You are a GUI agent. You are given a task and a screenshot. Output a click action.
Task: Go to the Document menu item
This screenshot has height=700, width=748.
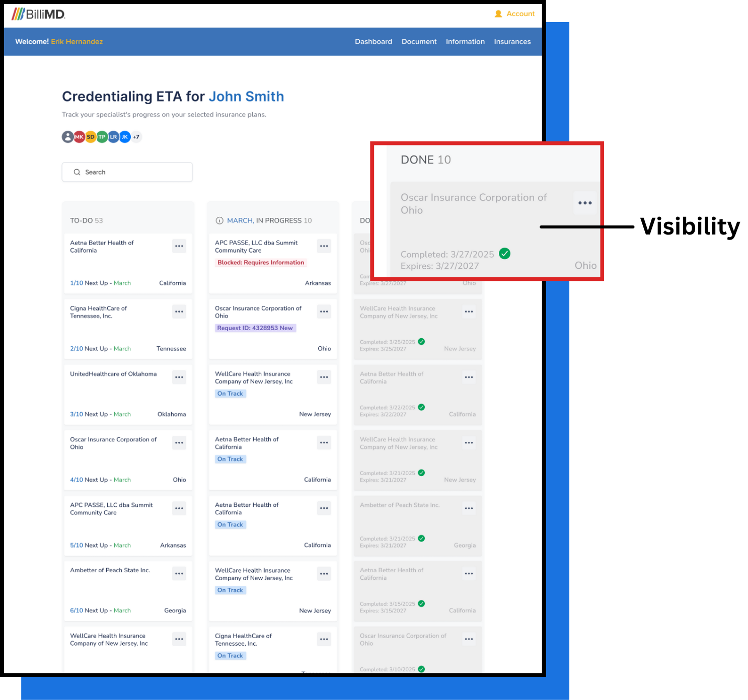tap(419, 42)
